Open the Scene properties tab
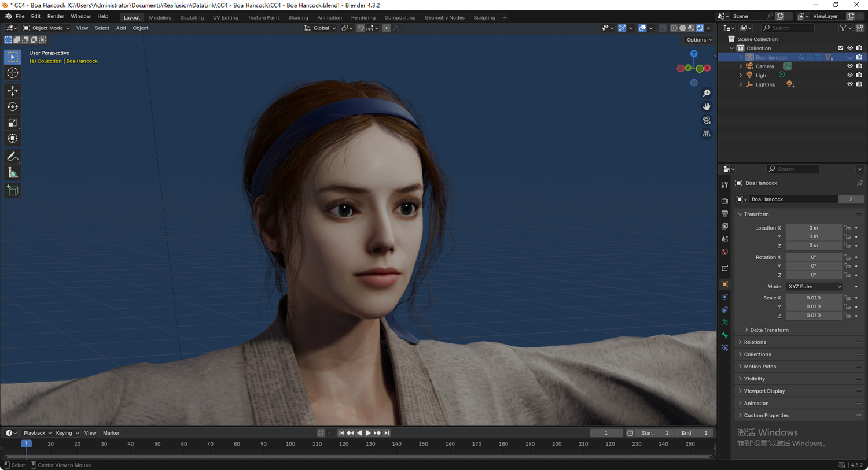 tap(724, 239)
